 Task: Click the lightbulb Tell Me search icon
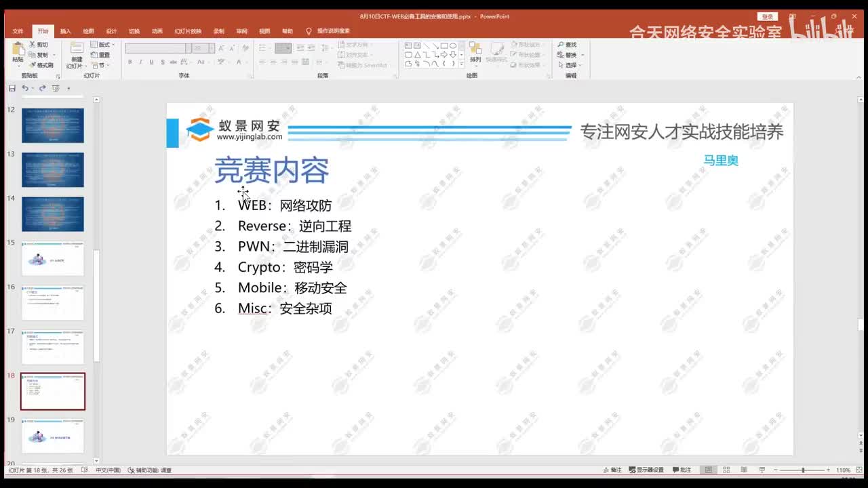click(x=309, y=31)
